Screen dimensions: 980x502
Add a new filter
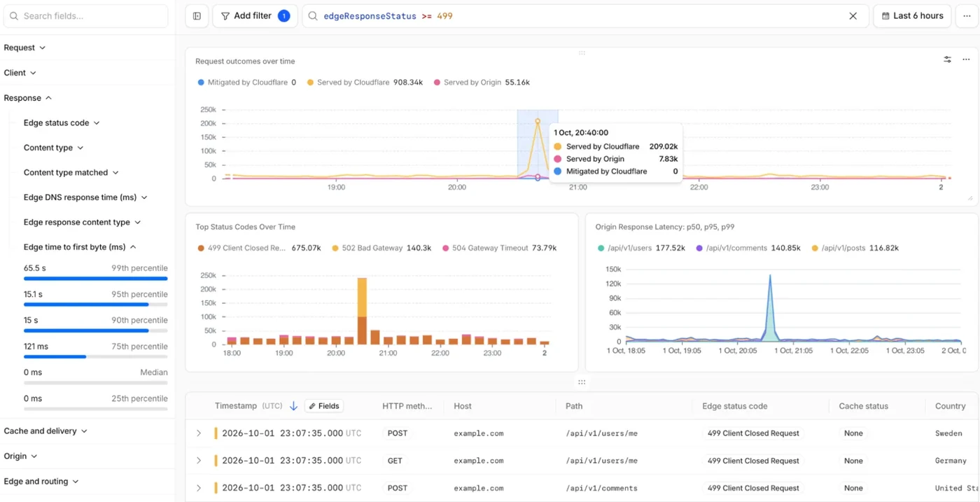255,16
